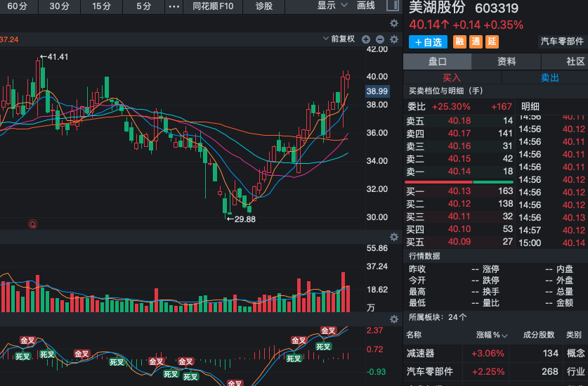Add stock with +自选 button

point(428,42)
